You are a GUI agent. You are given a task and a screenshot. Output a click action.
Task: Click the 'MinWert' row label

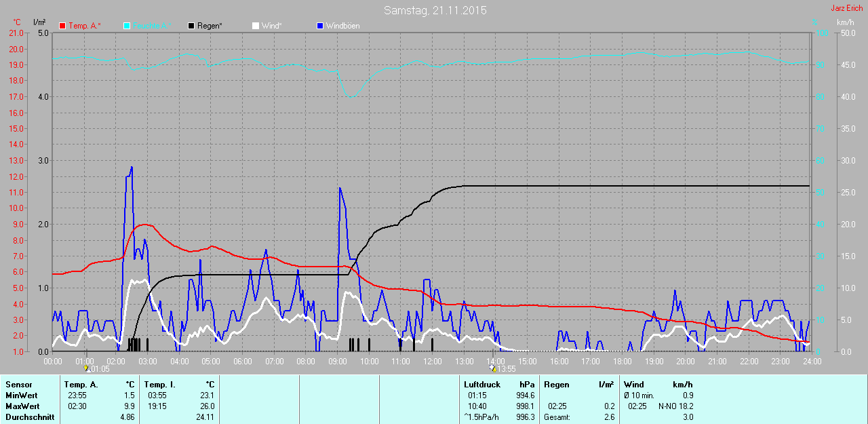[x=20, y=396]
